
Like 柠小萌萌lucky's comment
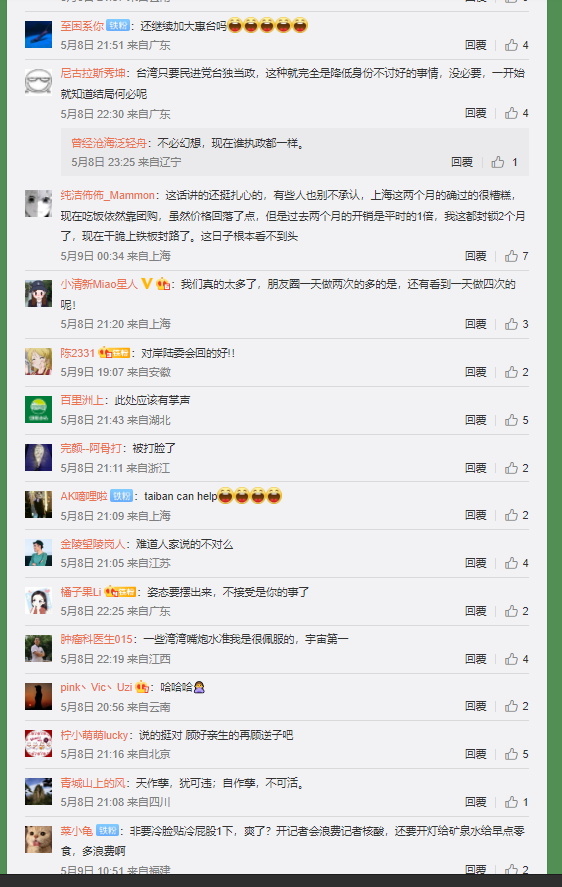tap(512, 754)
